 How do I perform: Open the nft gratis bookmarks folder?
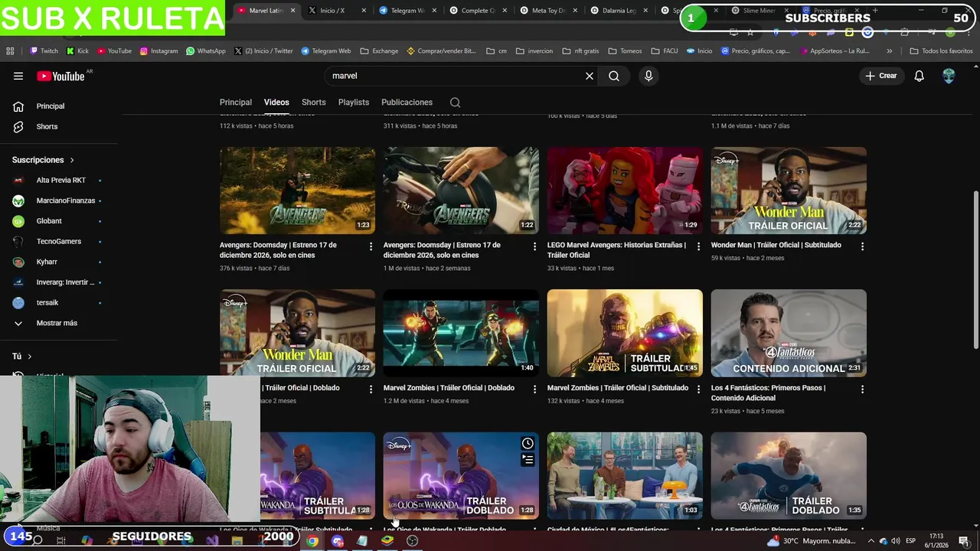click(x=580, y=51)
